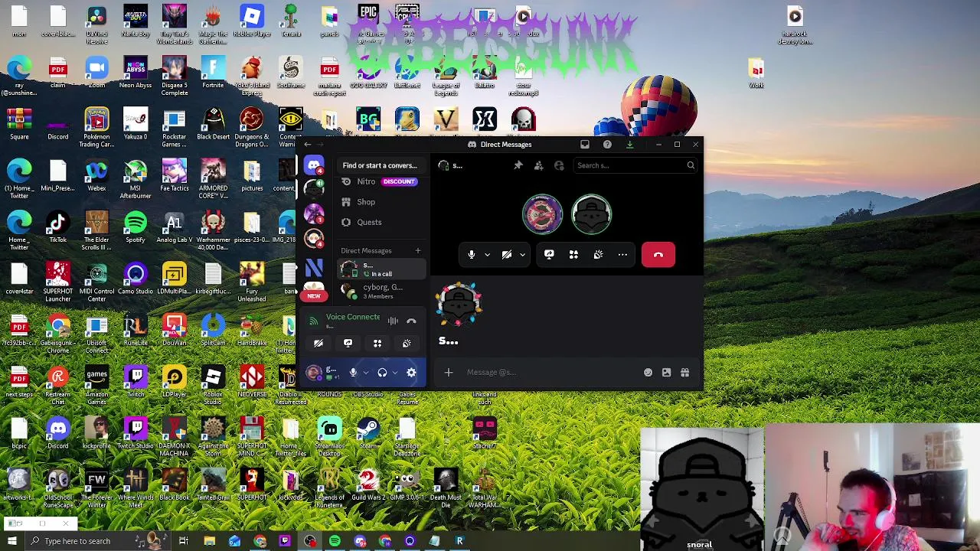The width and height of the screenshot is (980, 551).
Task: Select the Fortnite desktop shortcut
Action: (x=213, y=73)
